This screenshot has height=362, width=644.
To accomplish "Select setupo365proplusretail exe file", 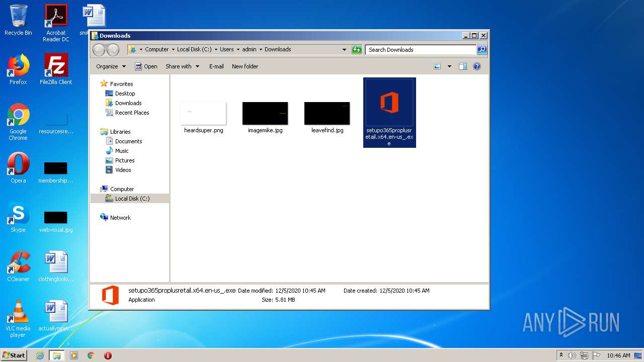I will point(389,113).
